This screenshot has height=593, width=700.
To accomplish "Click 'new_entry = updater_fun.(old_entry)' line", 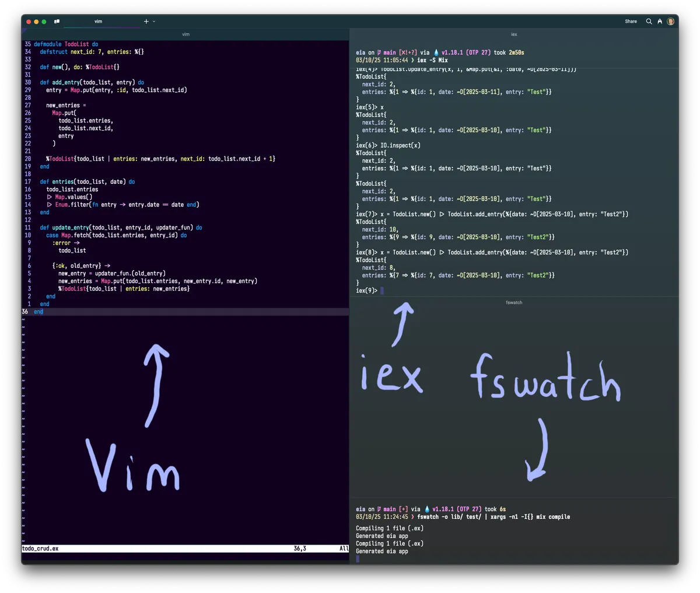I will click(x=112, y=273).
